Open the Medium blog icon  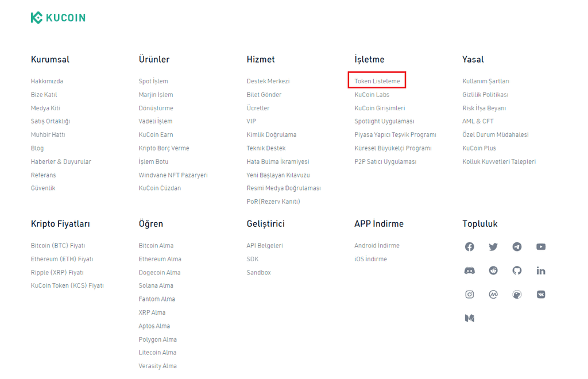[470, 318]
